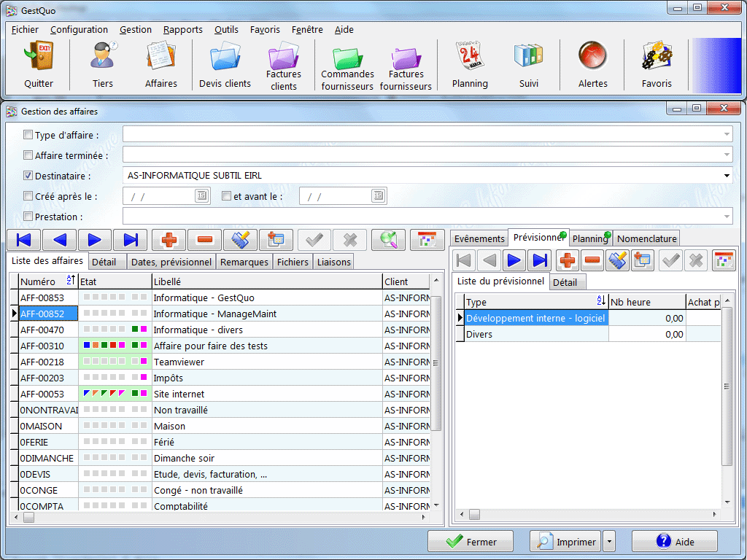
Task: Click the magnifier search icon in affaires toolbar
Action: (x=389, y=239)
